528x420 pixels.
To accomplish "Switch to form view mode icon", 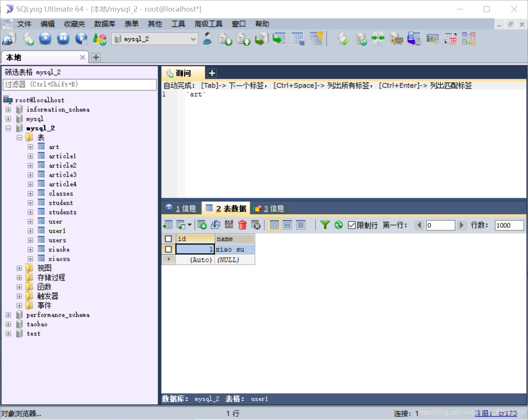I will [287, 225].
